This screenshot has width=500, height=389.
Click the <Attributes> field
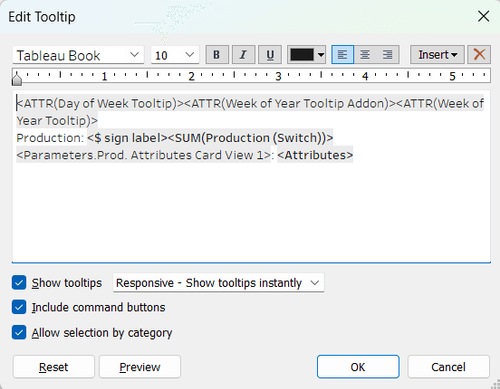[315, 155]
